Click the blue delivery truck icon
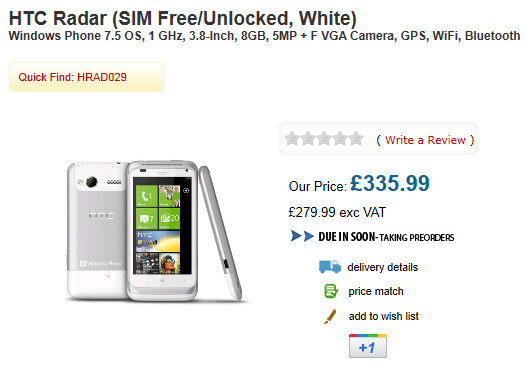527x366 pixels. [330, 267]
